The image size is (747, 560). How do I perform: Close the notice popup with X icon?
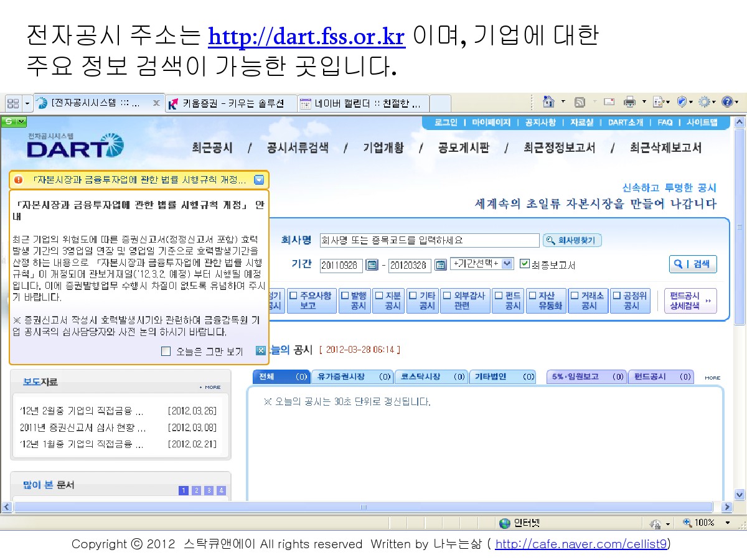(261, 351)
